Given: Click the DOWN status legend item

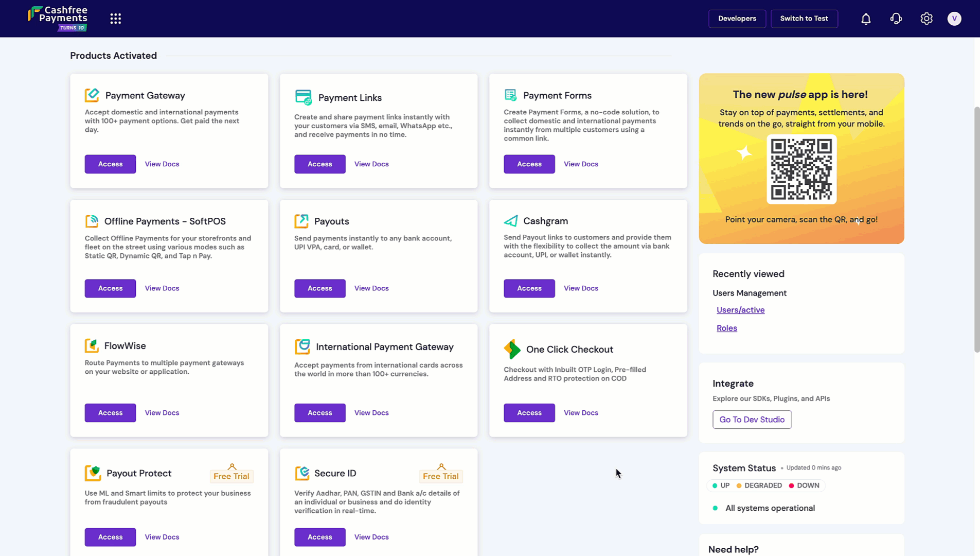Looking at the screenshot, I should click(804, 485).
